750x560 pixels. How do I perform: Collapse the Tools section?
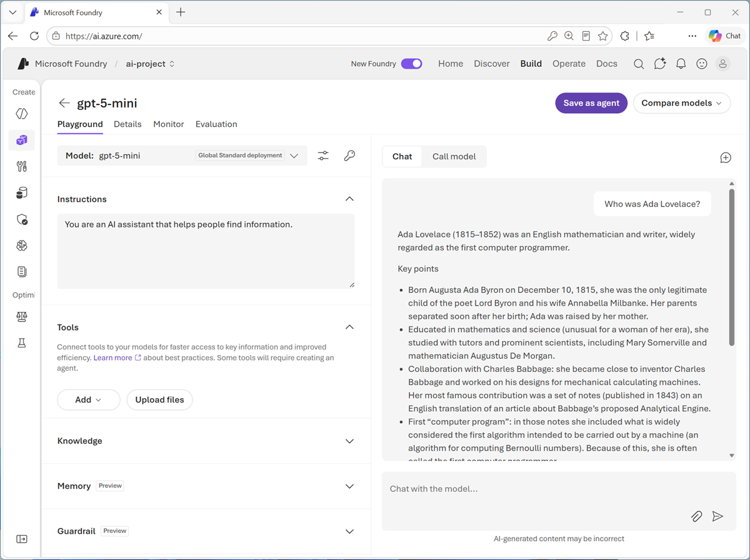[x=349, y=327]
